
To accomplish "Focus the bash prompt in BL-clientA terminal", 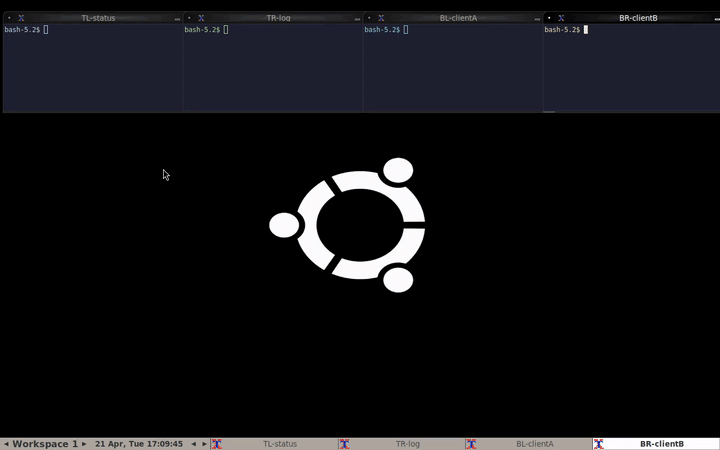I will coord(382,30).
